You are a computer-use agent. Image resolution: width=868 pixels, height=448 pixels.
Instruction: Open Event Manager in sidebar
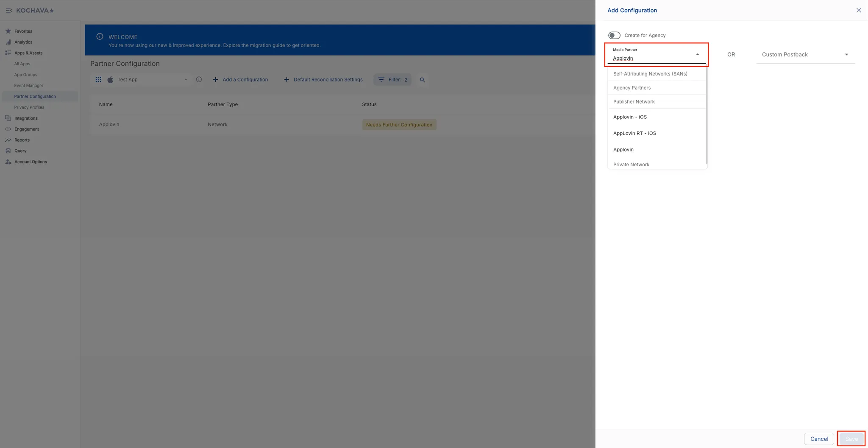(x=29, y=85)
